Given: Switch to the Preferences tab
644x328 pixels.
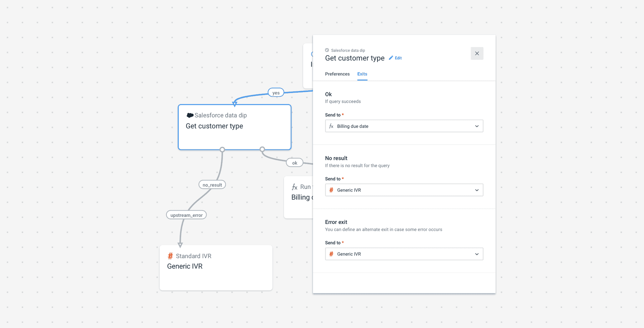Looking at the screenshot, I should click(337, 74).
